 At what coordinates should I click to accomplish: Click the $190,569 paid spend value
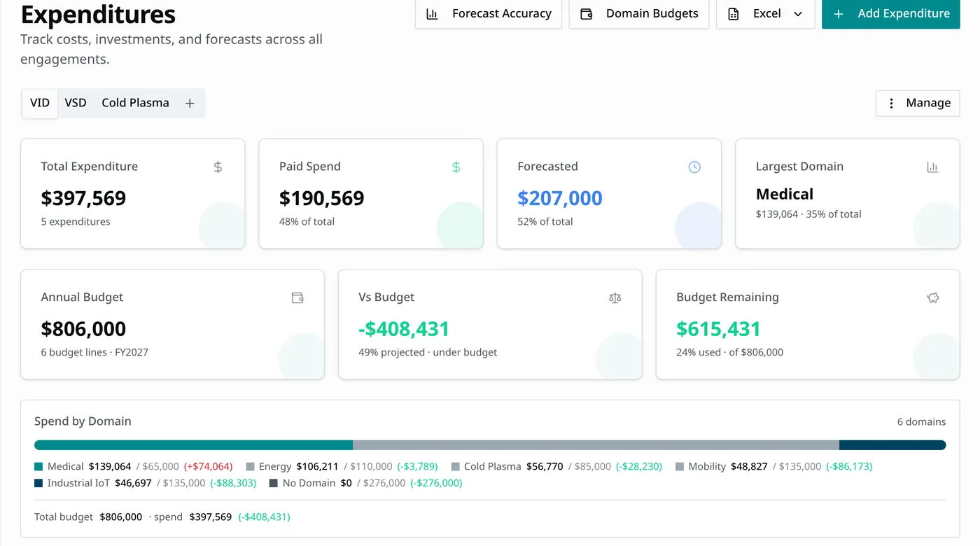pos(321,198)
